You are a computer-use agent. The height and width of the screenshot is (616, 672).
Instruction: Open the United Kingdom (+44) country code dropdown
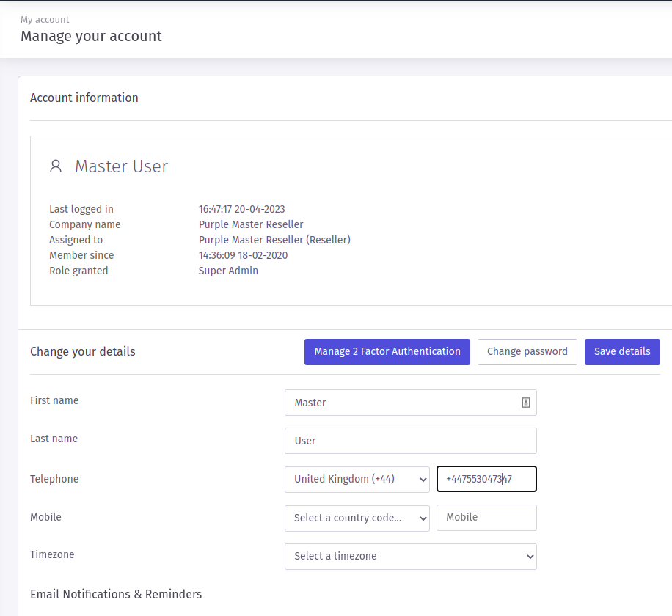[x=357, y=480]
